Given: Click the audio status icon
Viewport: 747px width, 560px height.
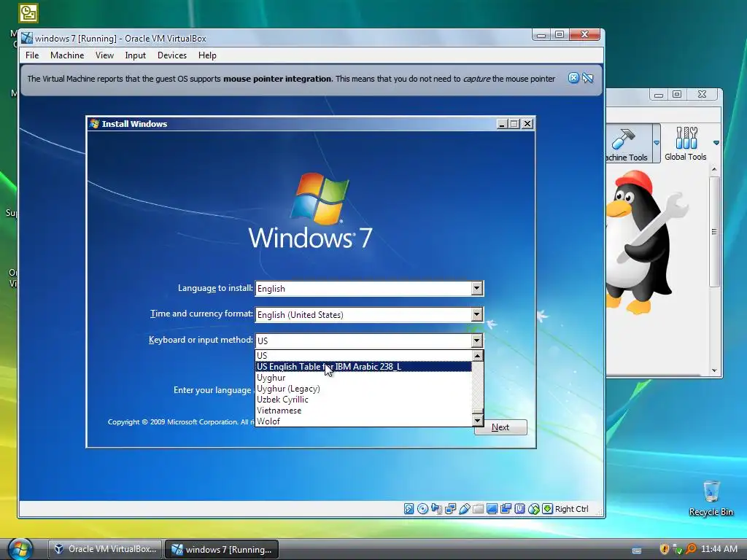Looking at the screenshot, I should pos(436,508).
